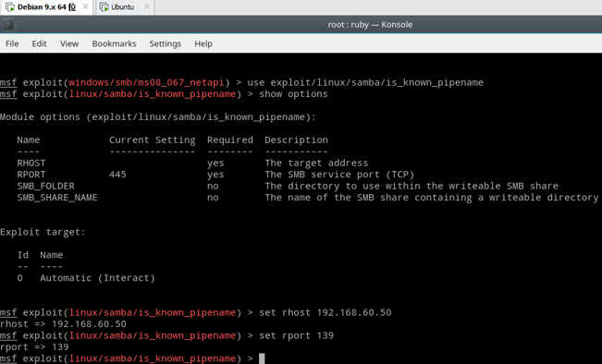Viewport: 602px width, 364px height.
Task: Click the Debian VM tab icon
Action: tap(10, 6)
